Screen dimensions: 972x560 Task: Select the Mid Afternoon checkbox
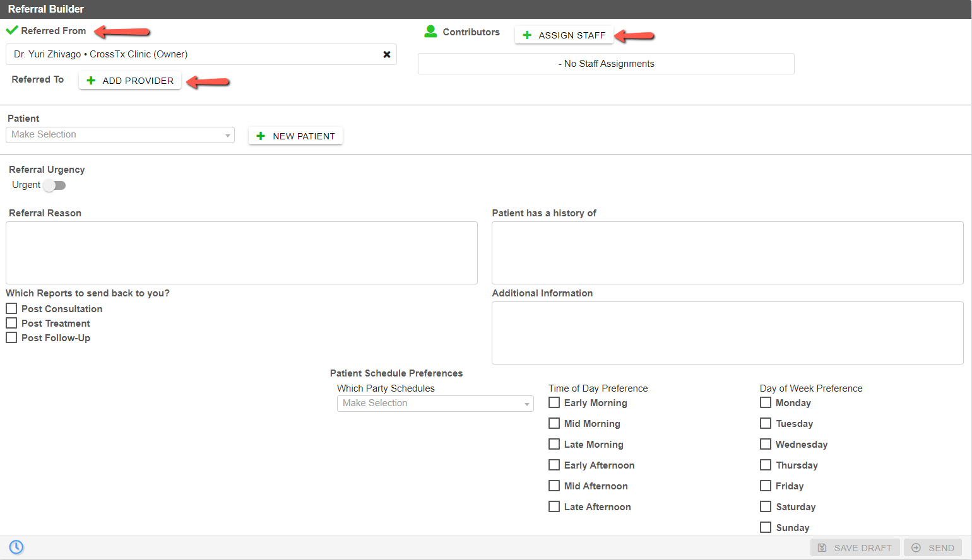click(x=554, y=486)
